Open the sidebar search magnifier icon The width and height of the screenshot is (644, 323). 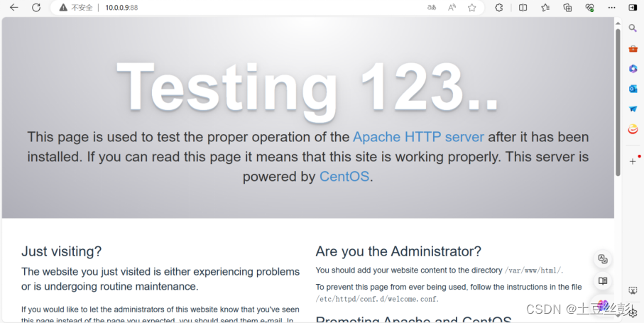pos(633,28)
